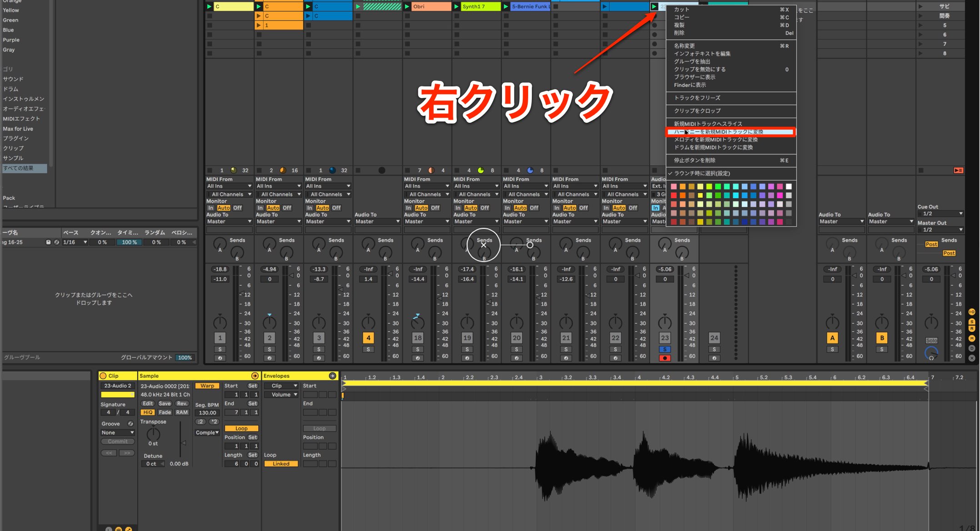Click the groove Commit button

tap(118, 441)
